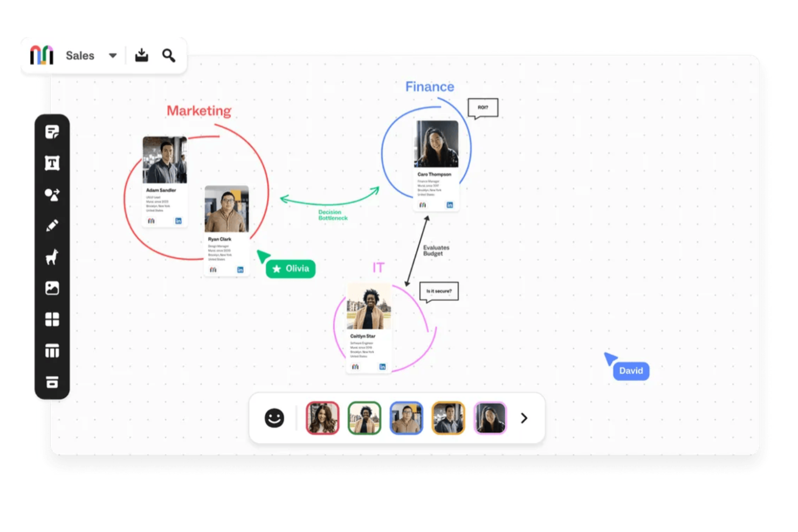This screenshot has height=532, width=798.
Task: Select the pencil drawing tool
Action: 52,226
